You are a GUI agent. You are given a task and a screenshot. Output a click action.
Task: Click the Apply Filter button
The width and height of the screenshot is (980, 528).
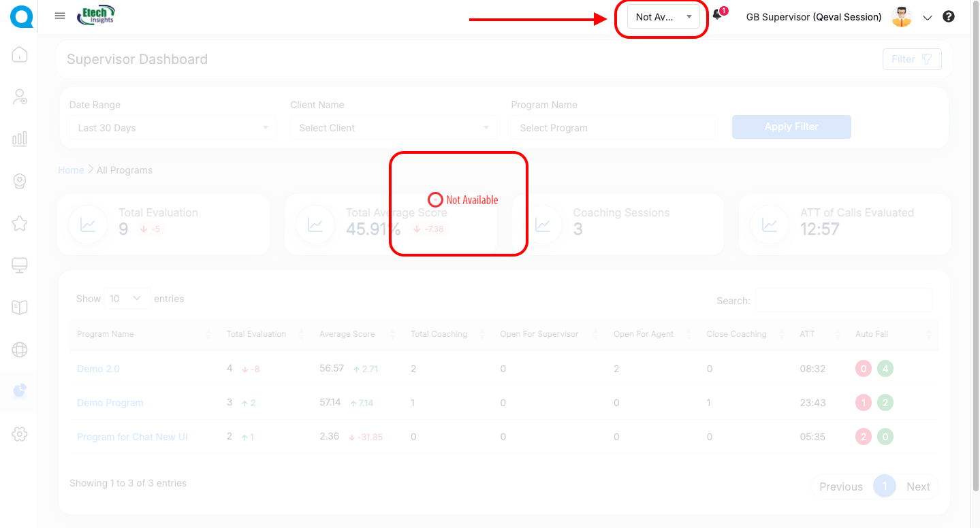pos(791,127)
